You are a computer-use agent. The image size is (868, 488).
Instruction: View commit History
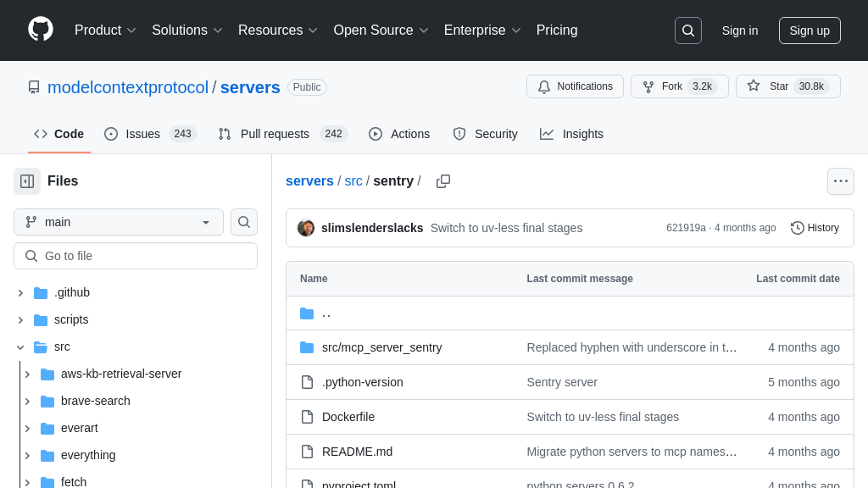point(815,228)
